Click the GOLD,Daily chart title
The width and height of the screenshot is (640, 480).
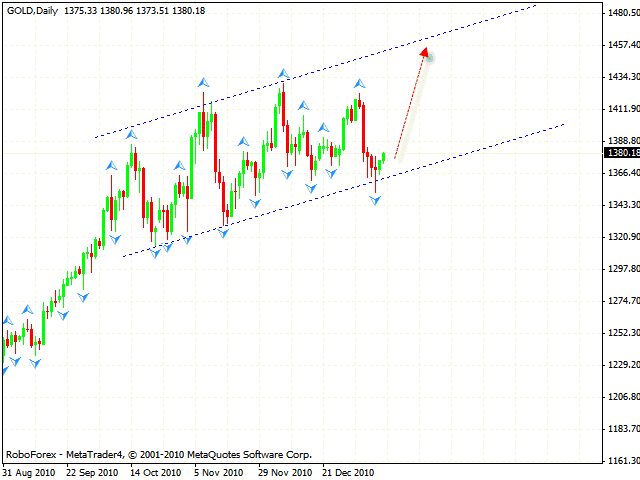click(x=33, y=11)
